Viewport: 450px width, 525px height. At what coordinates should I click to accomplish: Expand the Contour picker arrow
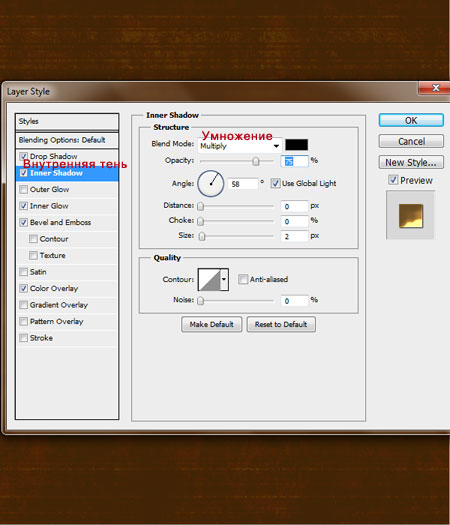coord(224,279)
